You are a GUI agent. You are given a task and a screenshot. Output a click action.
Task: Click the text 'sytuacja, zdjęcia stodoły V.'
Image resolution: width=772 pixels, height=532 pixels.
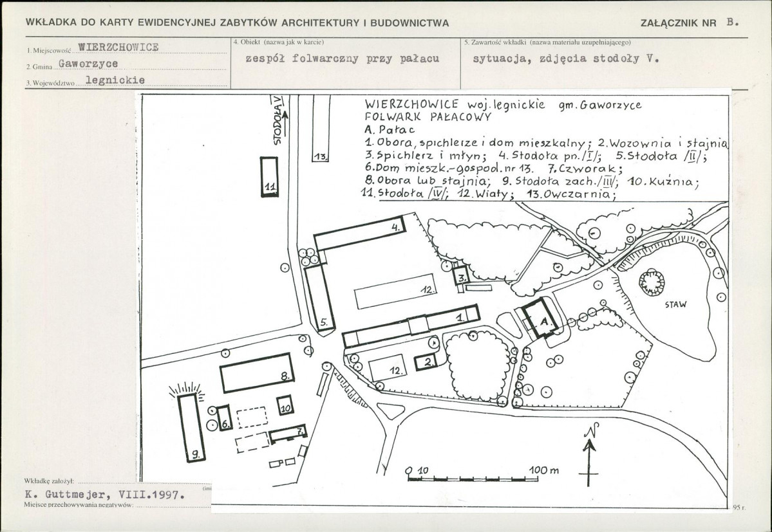(566, 59)
